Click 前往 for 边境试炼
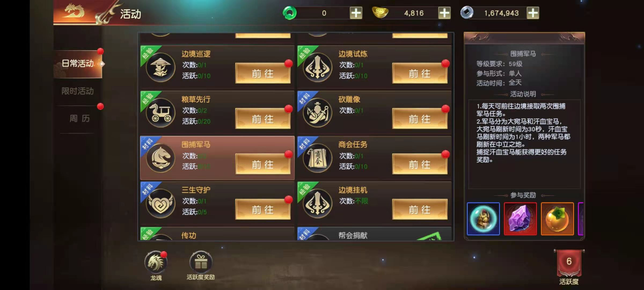 (x=420, y=73)
